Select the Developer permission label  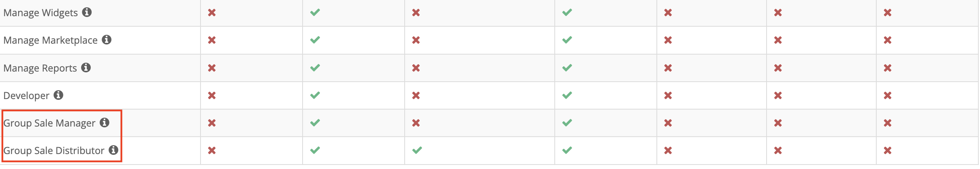tap(26, 95)
